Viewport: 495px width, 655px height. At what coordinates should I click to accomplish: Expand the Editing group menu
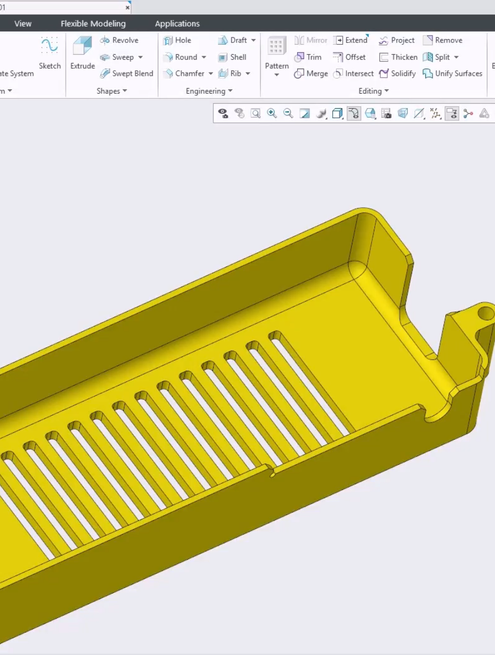[373, 91]
